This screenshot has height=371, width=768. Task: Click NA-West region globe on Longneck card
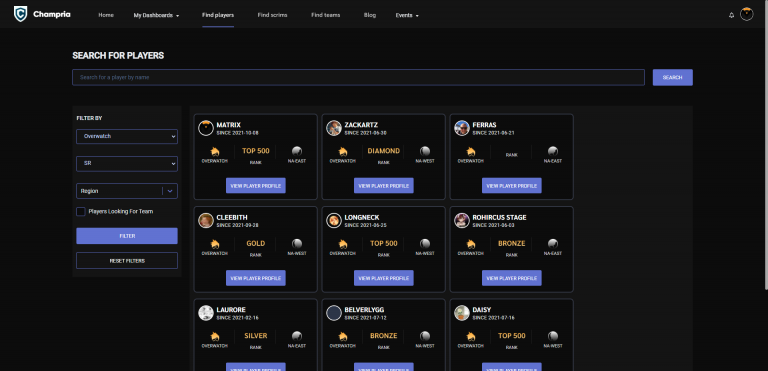425,244
